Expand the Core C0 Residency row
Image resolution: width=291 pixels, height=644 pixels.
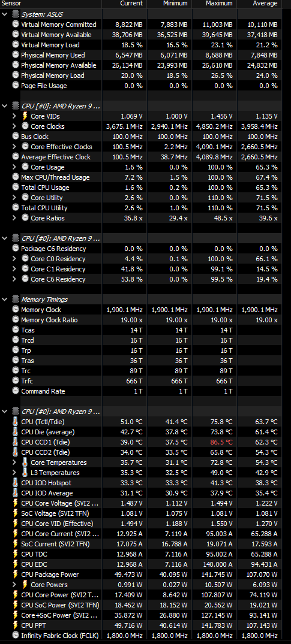coord(14,259)
